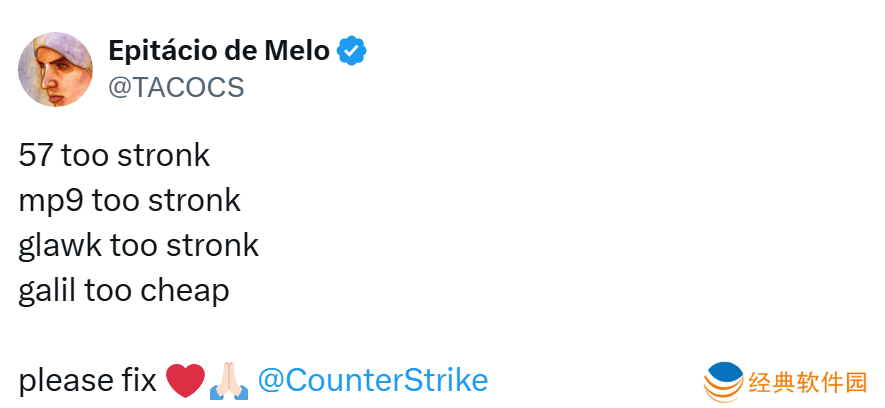885x408 pixels.
Task: Click the blue verified badge
Action: tap(351, 51)
